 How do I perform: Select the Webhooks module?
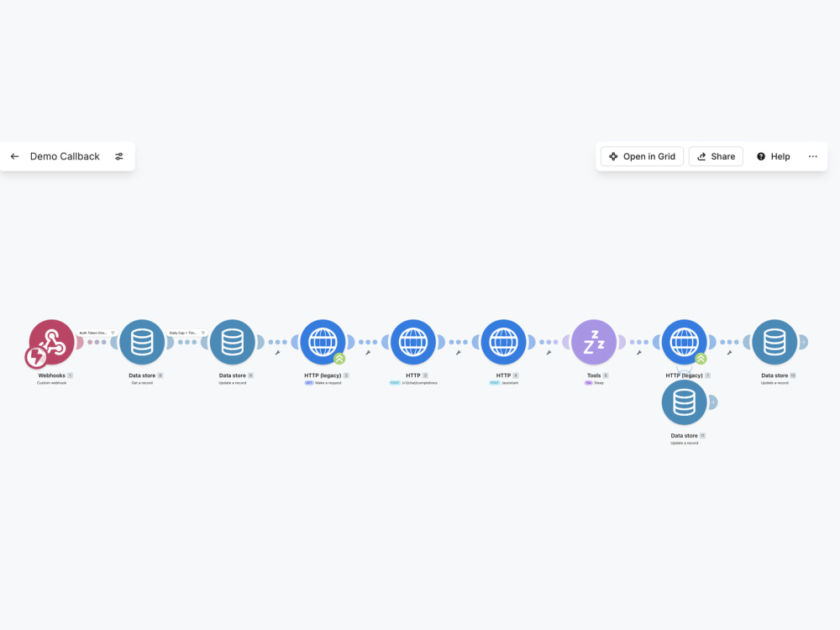(x=51, y=342)
